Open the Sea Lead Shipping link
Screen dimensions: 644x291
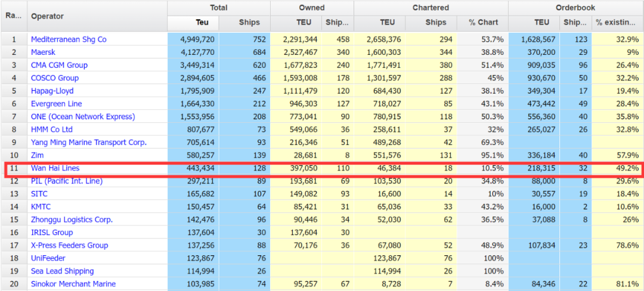point(63,271)
